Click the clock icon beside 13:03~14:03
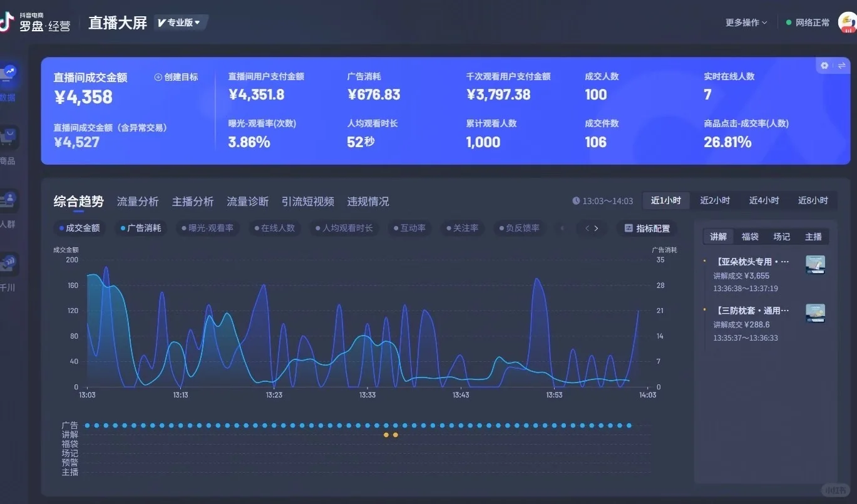 point(575,200)
